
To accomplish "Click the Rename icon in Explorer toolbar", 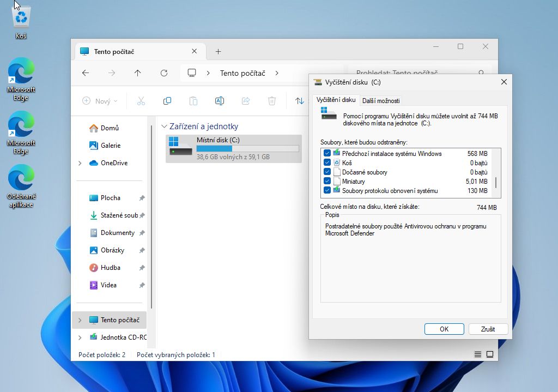I will [220, 101].
